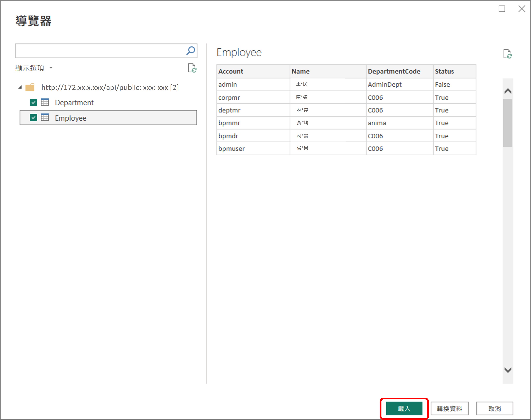Click the Employee table icon
Image resolution: width=531 pixels, height=420 pixels.
pyautogui.click(x=45, y=117)
